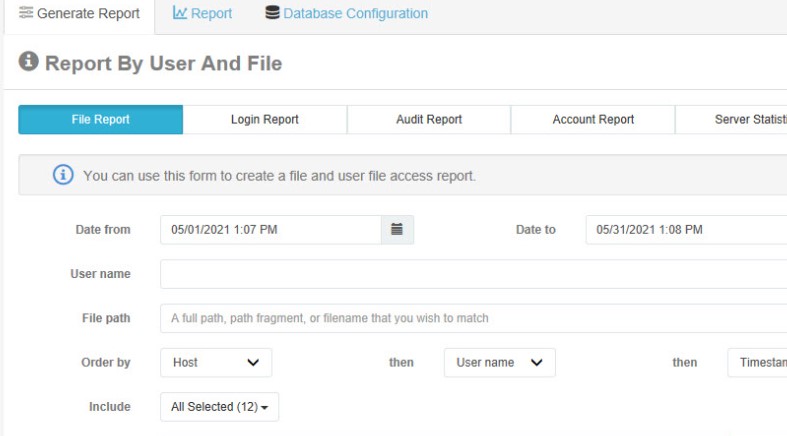The image size is (787, 436).
Task: Click the info icon beside the report title
Action: 28,63
